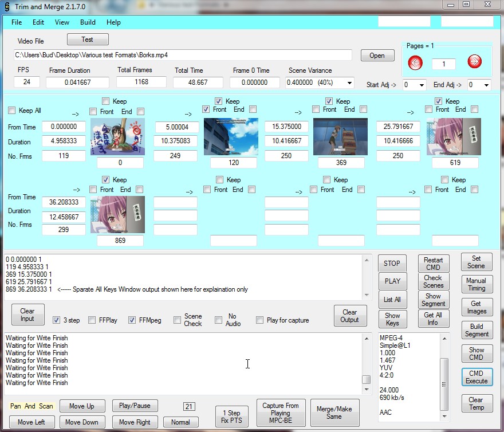Click the Check Scenes button
The height and width of the screenshot is (432, 504).
pos(434,281)
